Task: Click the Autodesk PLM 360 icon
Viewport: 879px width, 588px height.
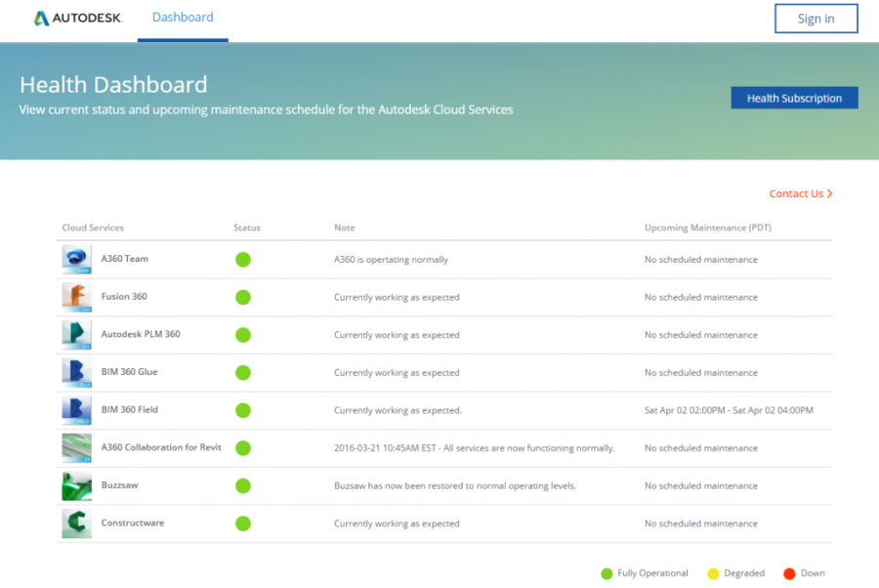Action: tap(76, 334)
